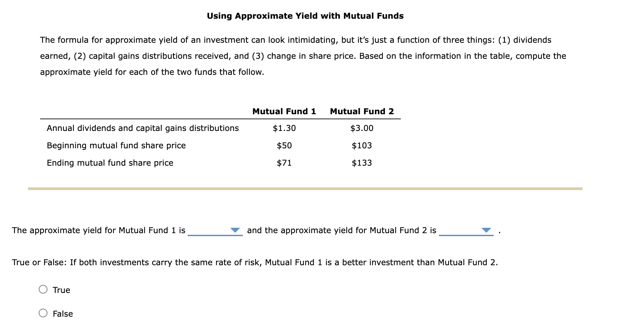This screenshot has height=332, width=644.
Task: Select the False radio button
Action: point(43,314)
